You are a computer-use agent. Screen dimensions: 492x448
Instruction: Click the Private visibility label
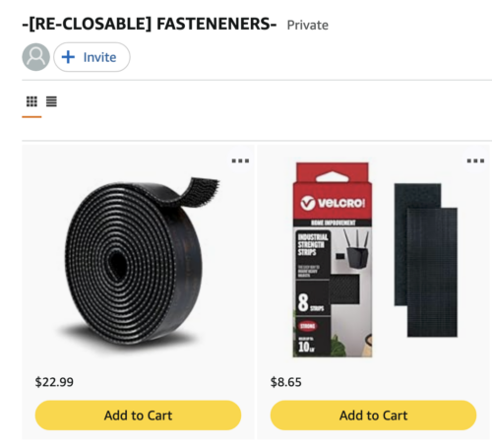pyautogui.click(x=308, y=26)
